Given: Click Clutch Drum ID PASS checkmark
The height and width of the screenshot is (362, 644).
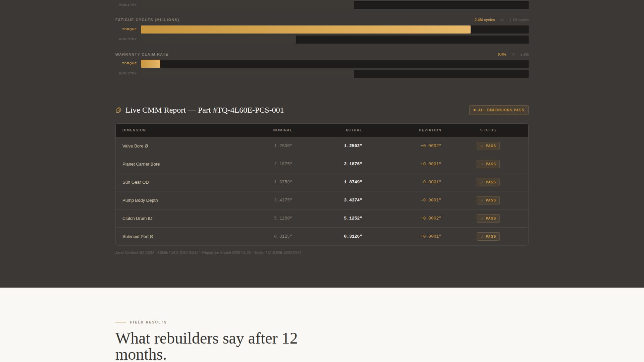Looking at the screenshot, I should [482, 219].
